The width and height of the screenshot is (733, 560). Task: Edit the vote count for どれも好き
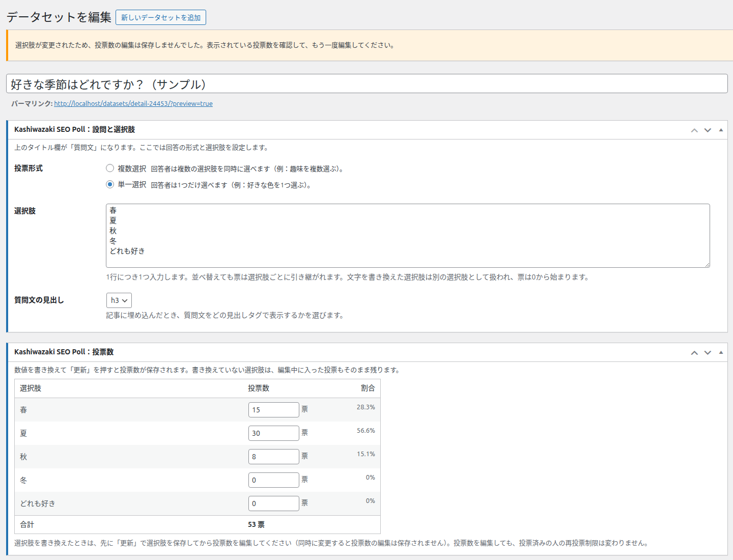click(274, 503)
